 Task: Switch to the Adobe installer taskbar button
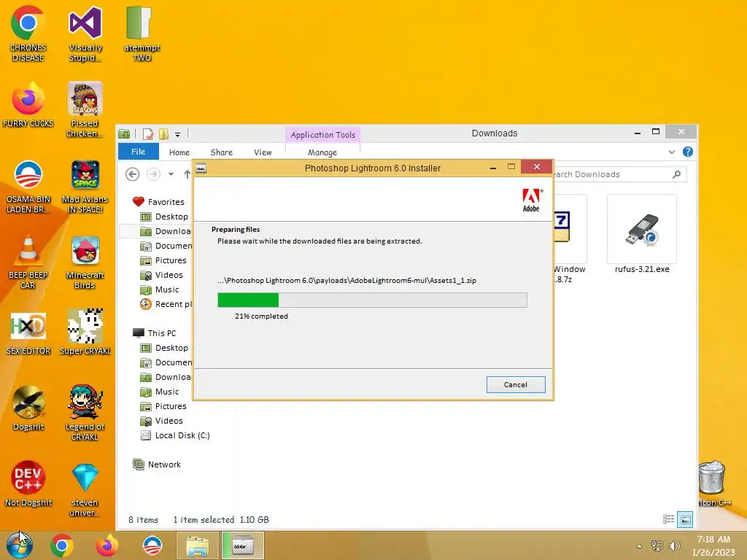click(x=242, y=545)
